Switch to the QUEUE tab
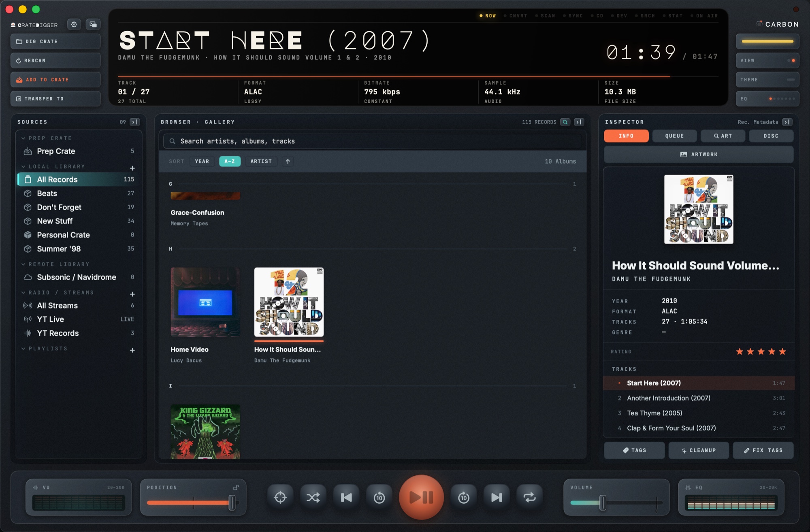Viewport: 810px width, 532px height. coord(674,136)
